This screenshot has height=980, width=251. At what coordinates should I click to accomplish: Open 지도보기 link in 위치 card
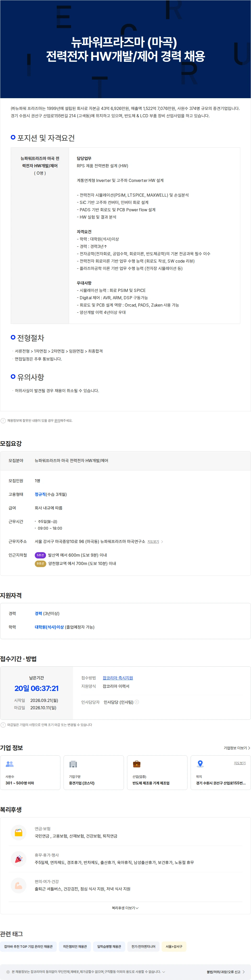[239, 763]
